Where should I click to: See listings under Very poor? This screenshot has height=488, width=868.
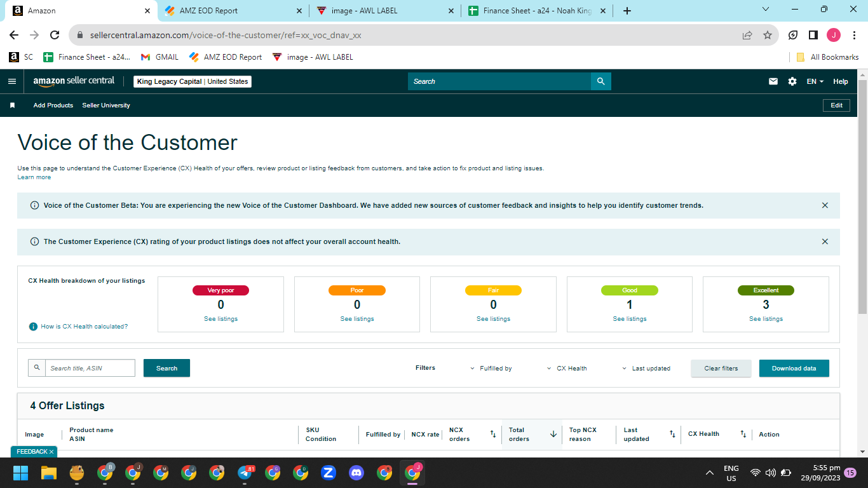point(220,319)
